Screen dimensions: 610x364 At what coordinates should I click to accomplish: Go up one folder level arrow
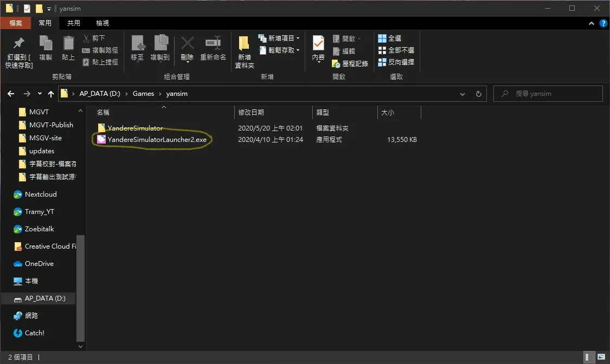click(x=50, y=94)
